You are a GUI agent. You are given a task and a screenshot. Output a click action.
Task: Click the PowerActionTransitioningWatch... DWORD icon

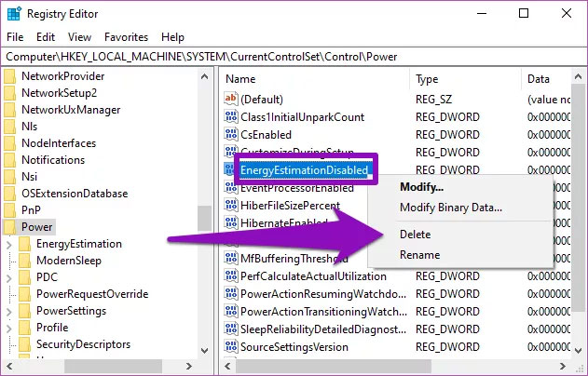[231, 311]
